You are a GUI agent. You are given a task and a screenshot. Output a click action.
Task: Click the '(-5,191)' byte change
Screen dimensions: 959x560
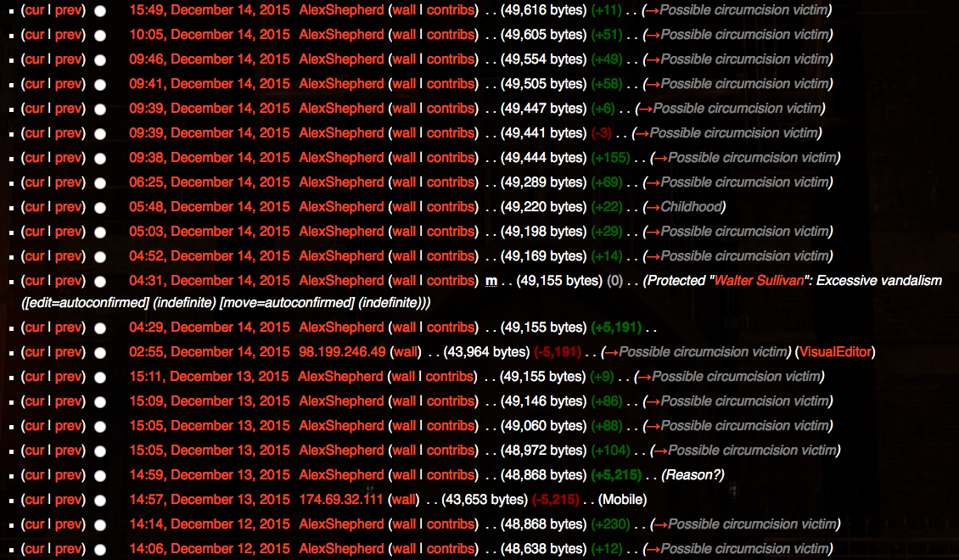pyautogui.click(x=558, y=352)
